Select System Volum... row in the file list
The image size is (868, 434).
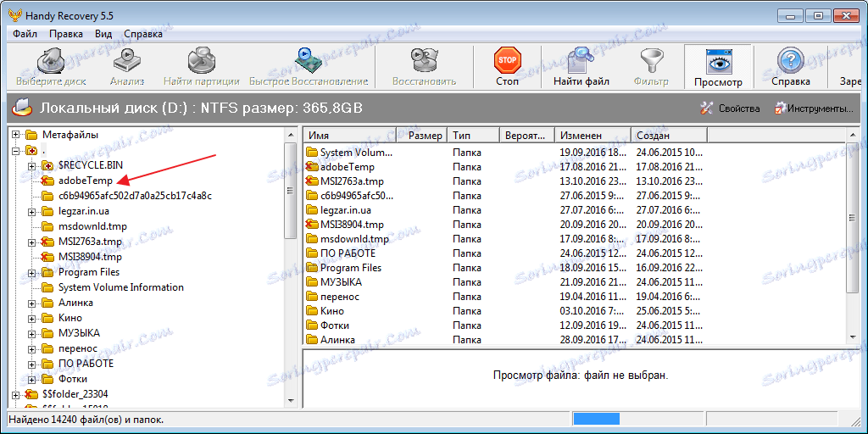[575, 153]
